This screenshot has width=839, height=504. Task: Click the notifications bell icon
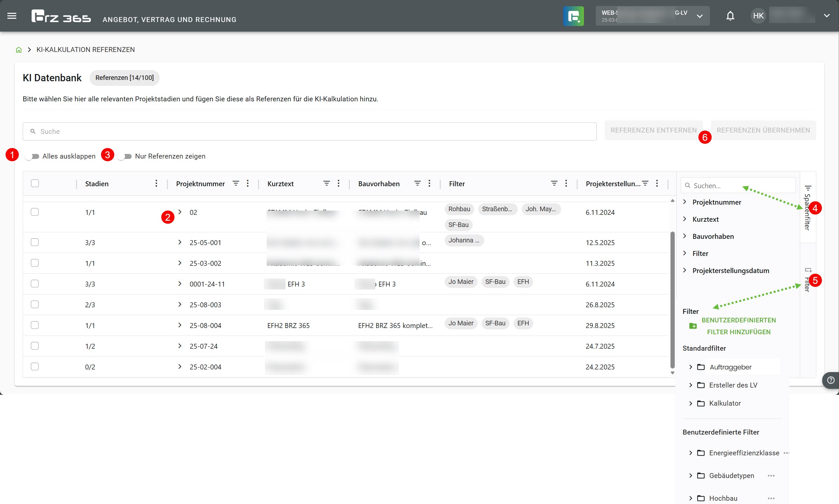tap(730, 16)
